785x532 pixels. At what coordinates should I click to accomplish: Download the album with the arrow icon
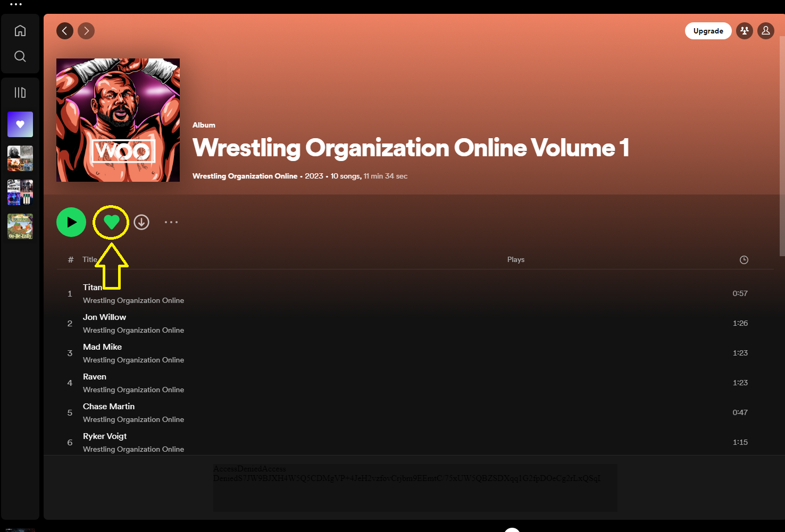click(141, 222)
